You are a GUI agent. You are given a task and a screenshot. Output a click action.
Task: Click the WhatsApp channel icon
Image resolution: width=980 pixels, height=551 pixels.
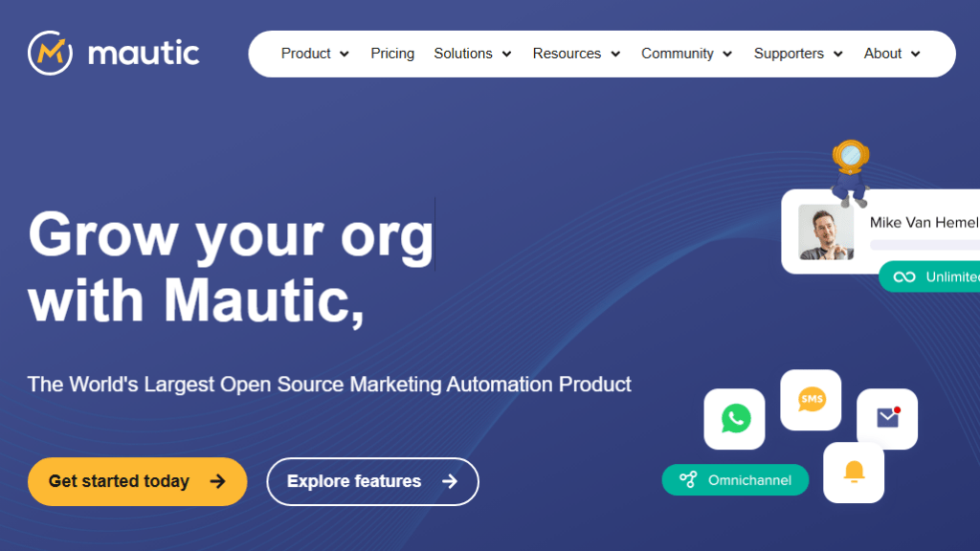pyautogui.click(x=735, y=419)
